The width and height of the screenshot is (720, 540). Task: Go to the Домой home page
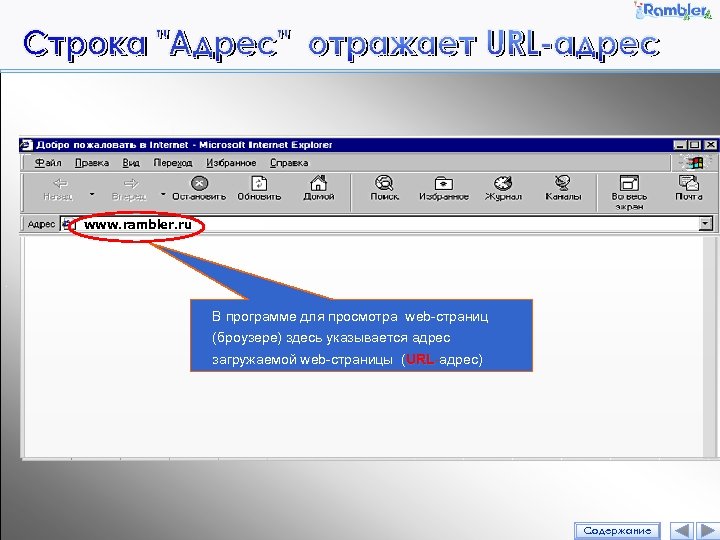point(319,189)
